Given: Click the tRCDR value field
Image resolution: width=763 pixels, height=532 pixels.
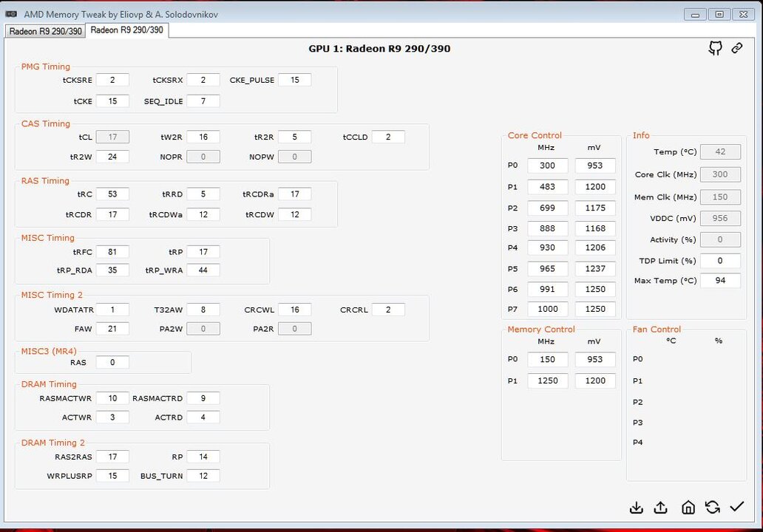Looking at the screenshot, I should tap(112, 214).
